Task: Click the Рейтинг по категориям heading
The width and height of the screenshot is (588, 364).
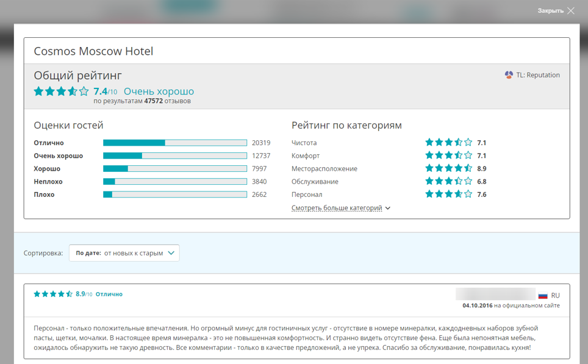Action: pos(346,125)
